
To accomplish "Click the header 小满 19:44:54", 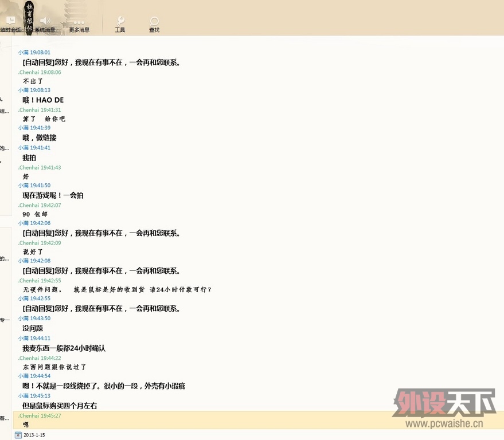I will point(34,376).
